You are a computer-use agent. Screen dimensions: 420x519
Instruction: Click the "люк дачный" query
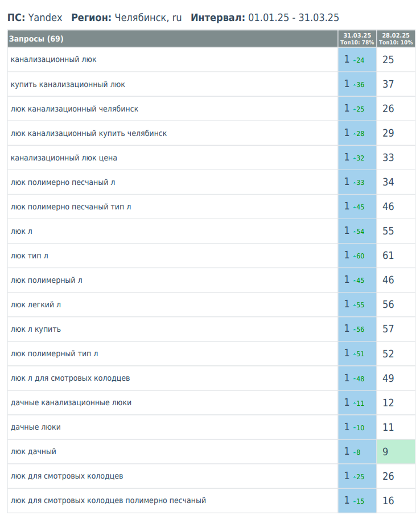[x=34, y=451]
